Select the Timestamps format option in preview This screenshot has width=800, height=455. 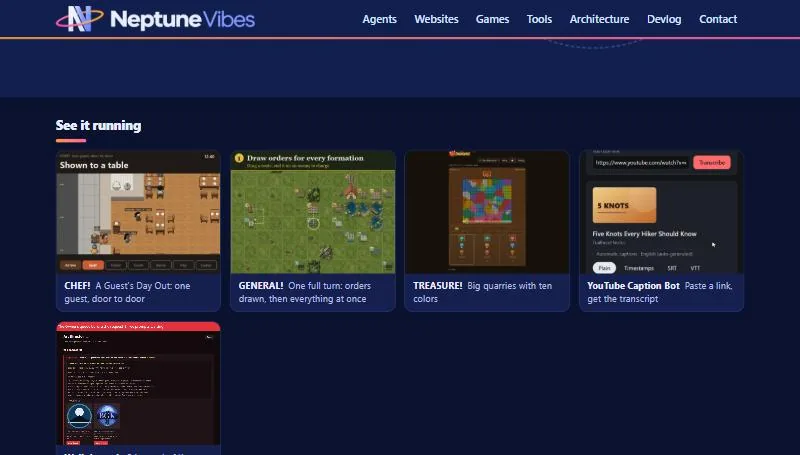(639, 268)
